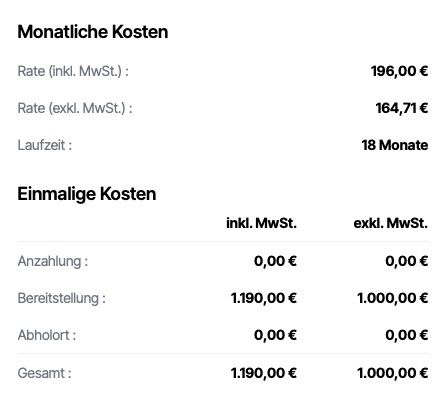Select the Gesamt total 1.190,00 €

coord(264,373)
